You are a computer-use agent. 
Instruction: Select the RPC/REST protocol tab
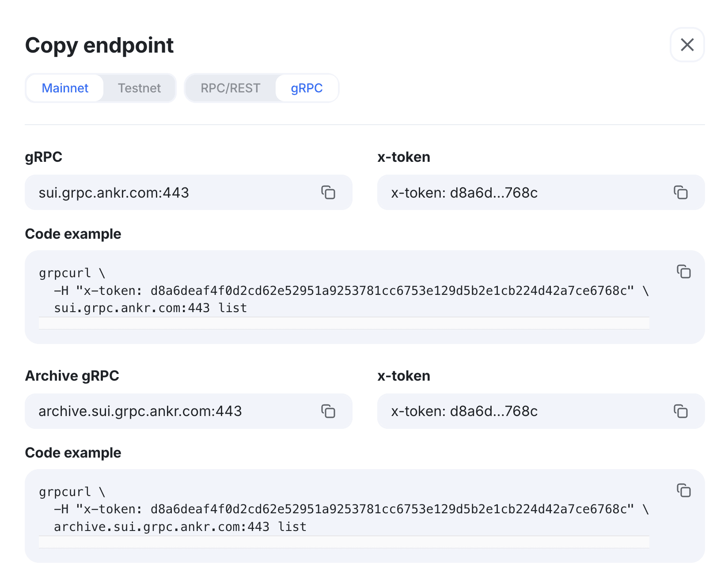[230, 88]
